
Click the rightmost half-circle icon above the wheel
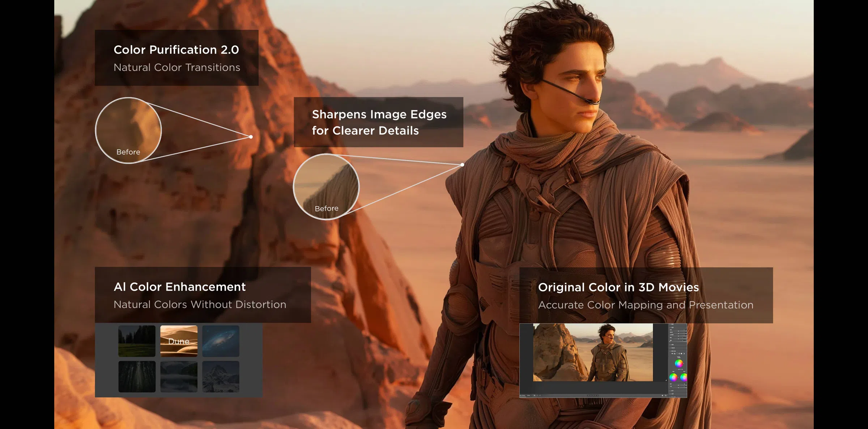click(x=684, y=353)
